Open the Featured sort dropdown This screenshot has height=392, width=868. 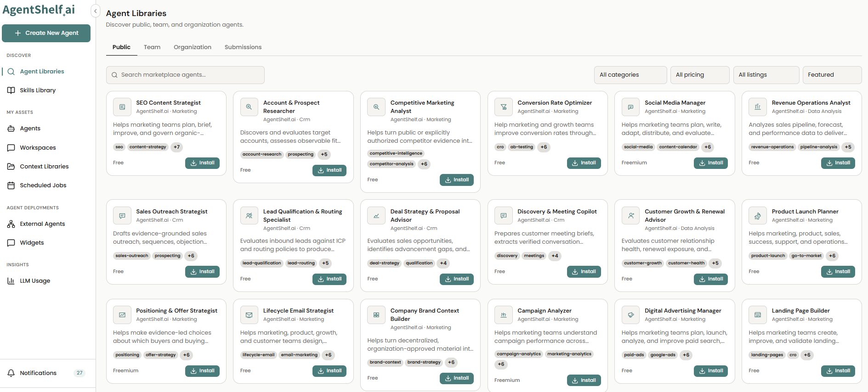pos(832,75)
